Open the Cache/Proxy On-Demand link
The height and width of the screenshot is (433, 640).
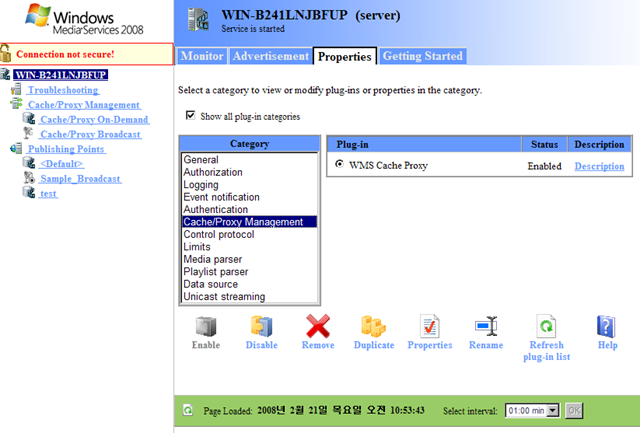point(94,120)
